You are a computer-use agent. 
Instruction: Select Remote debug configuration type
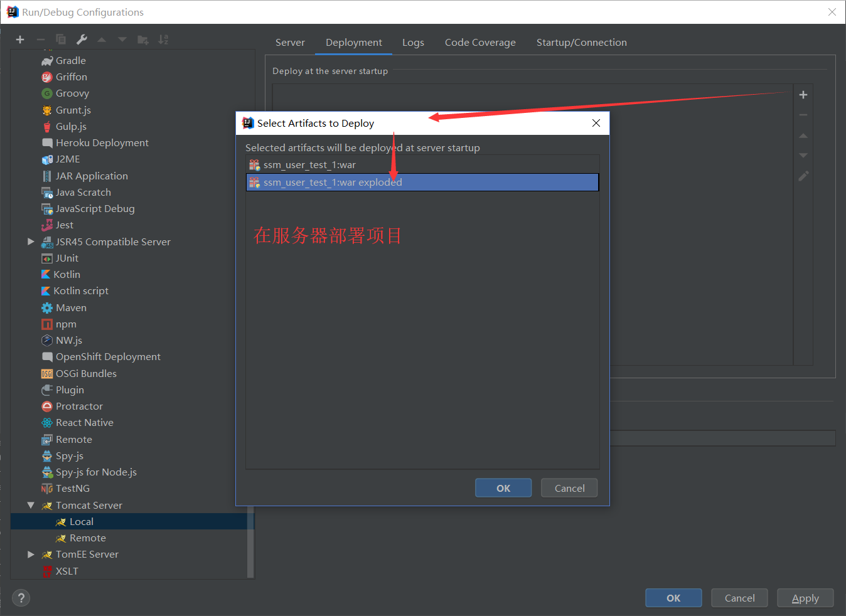tap(67, 439)
